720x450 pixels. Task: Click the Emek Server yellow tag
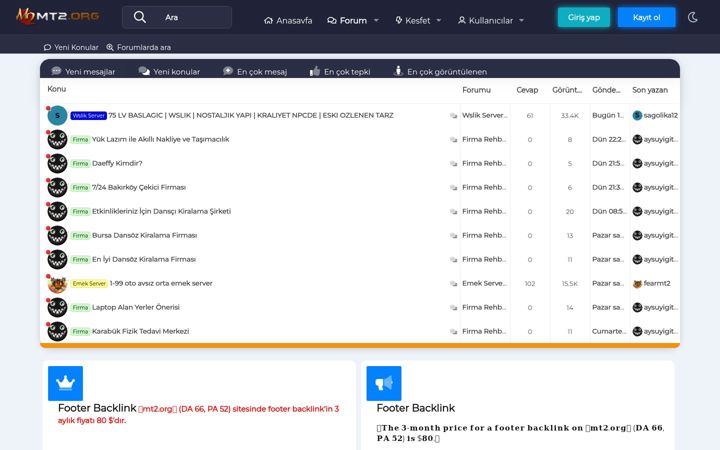click(89, 284)
